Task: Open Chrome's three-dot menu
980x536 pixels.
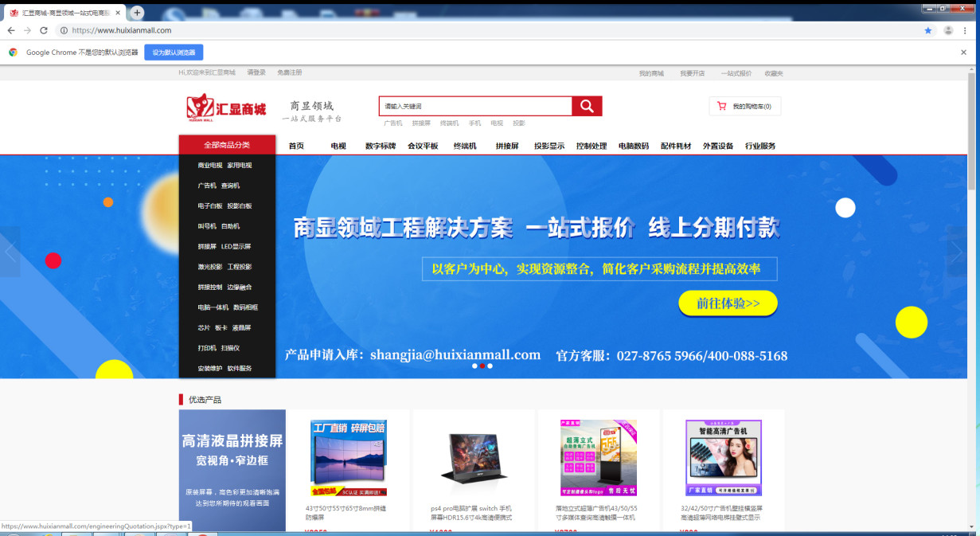Action: point(966,30)
